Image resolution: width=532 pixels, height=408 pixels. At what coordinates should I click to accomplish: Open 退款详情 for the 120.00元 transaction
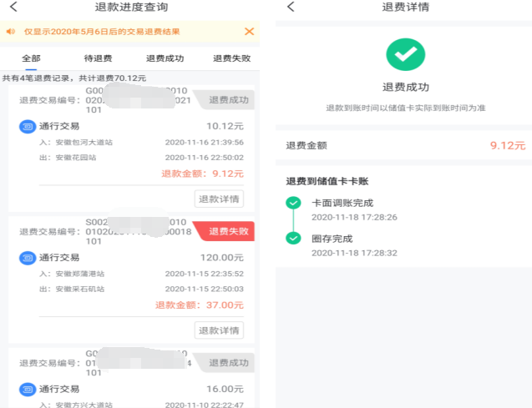click(x=219, y=330)
